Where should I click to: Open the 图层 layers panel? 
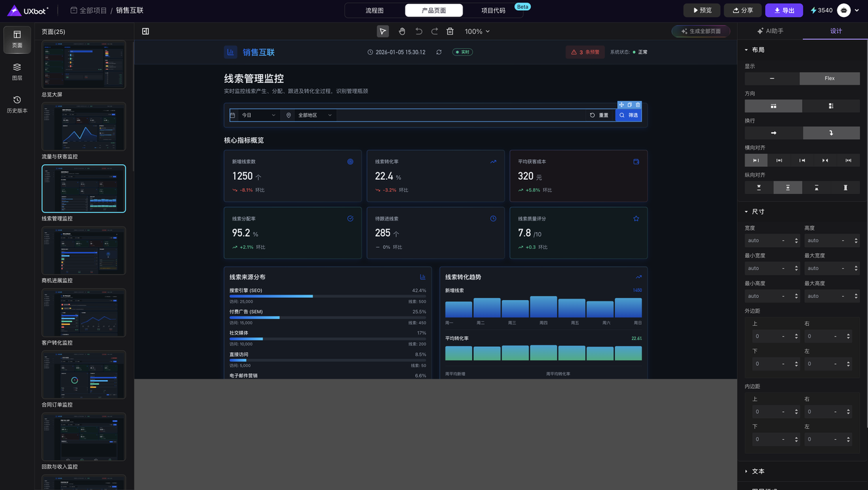tap(17, 72)
